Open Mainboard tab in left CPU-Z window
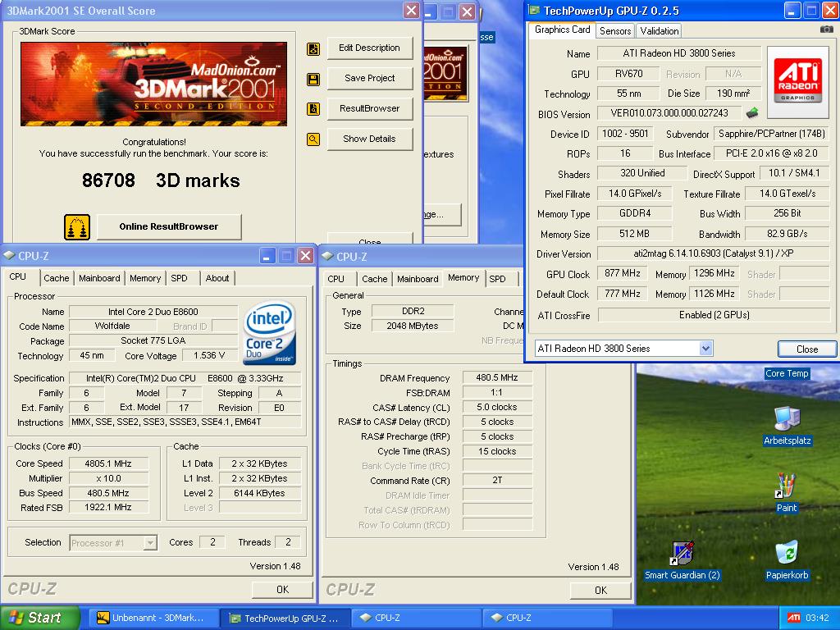The height and width of the screenshot is (630, 840). click(x=99, y=278)
